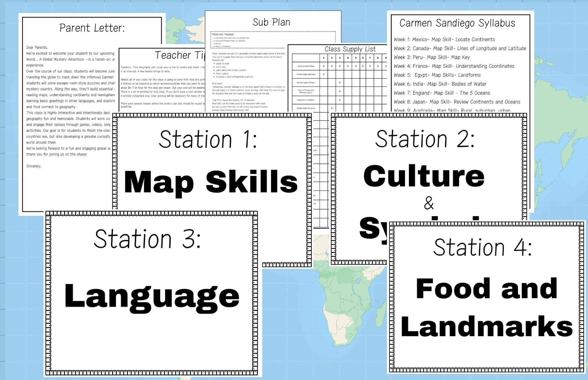Viewport: 588px width, 380px height.
Task: Select the 'Various types of maps' row label
Action: pos(306,83)
